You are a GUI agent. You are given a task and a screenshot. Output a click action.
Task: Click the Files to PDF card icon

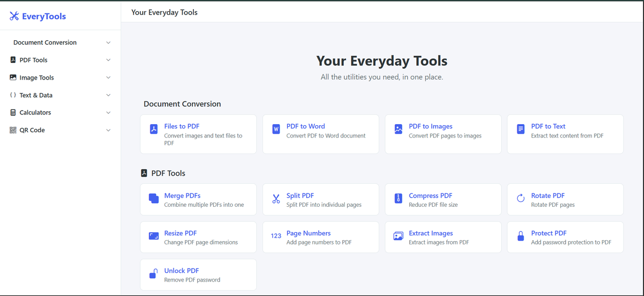pyautogui.click(x=153, y=129)
